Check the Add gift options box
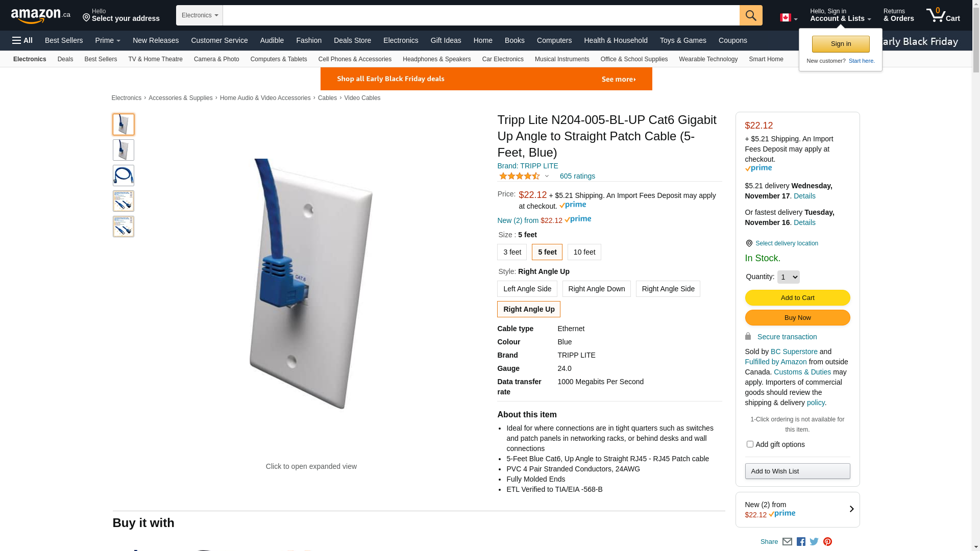The height and width of the screenshot is (551, 980). point(750,444)
